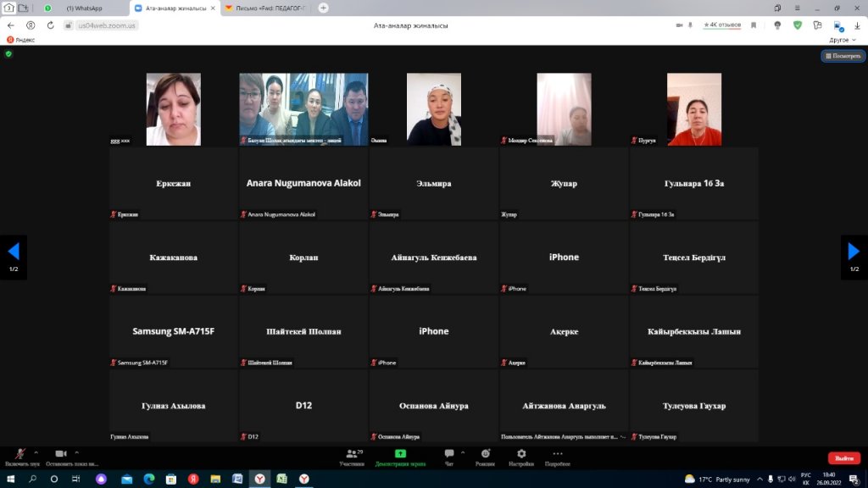Go to next participants page right arrow
The height and width of the screenshot is (488, 868).
(854, 251)
